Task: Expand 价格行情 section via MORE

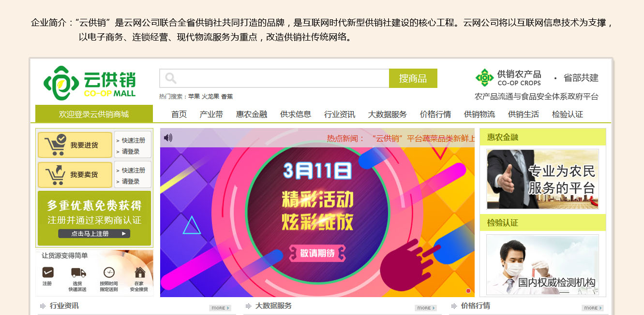Action: point(593,308)
